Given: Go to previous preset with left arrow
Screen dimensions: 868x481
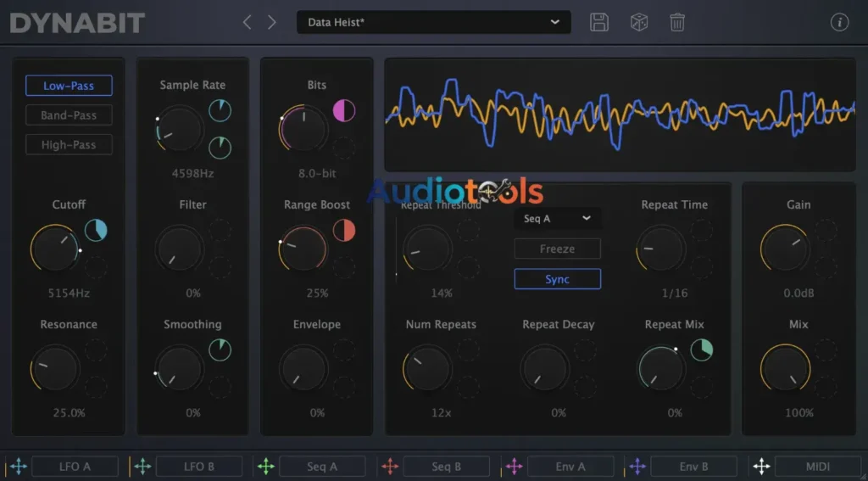Looking at the screenshot, I should click(248, 23).
